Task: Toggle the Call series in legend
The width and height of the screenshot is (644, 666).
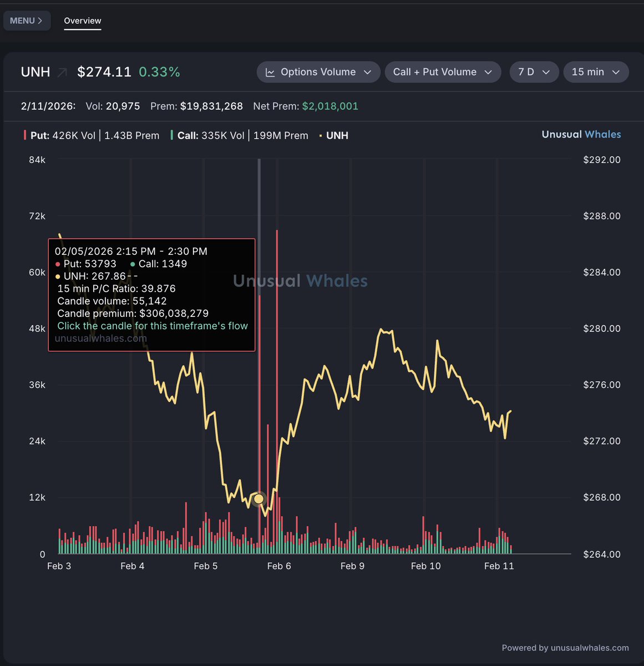Action: coord(240,135)
